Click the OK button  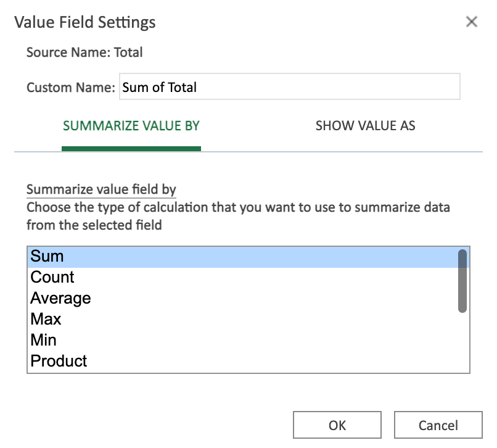tap(337, 425)
